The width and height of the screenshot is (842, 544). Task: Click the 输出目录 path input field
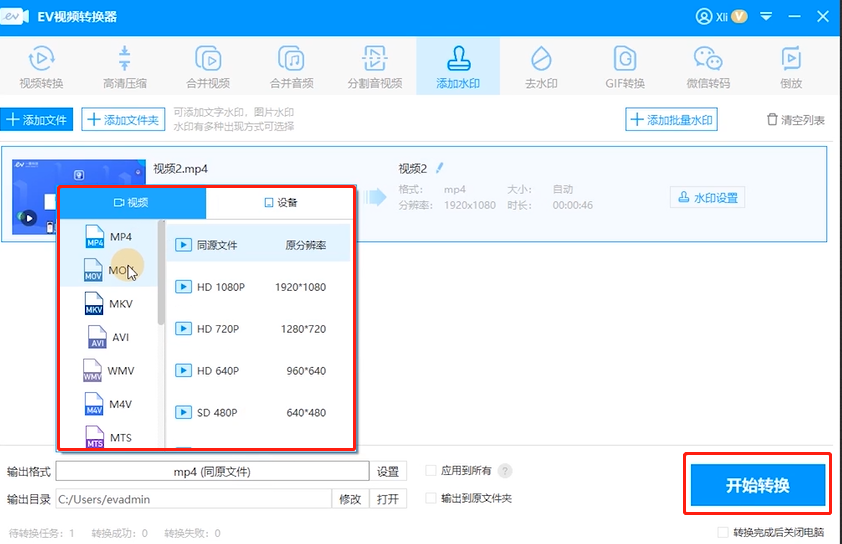[x=192, y=499]
